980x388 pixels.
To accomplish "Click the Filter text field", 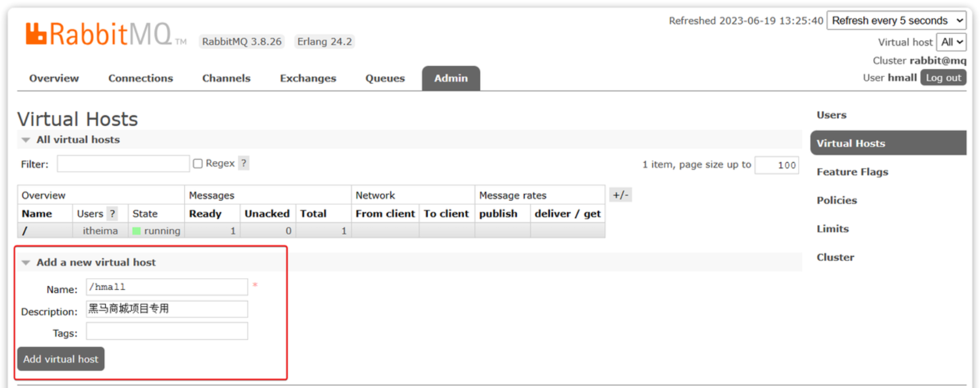I will click(x=123, y=164).
